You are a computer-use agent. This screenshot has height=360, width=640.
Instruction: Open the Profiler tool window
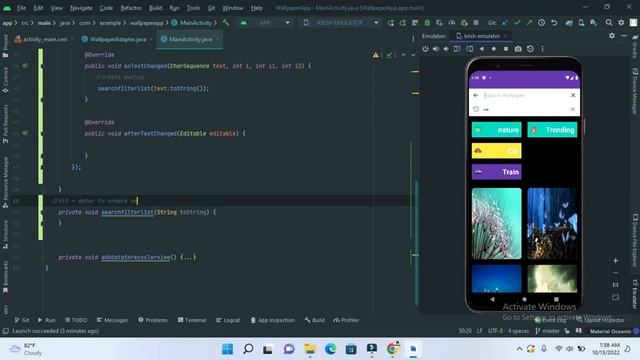(x=346, y=320)
